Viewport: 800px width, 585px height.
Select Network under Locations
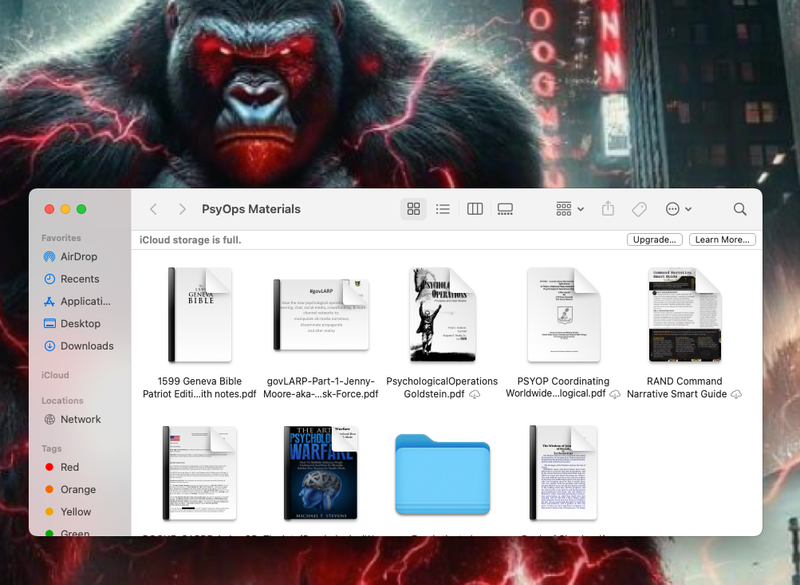tap(80, 420)
